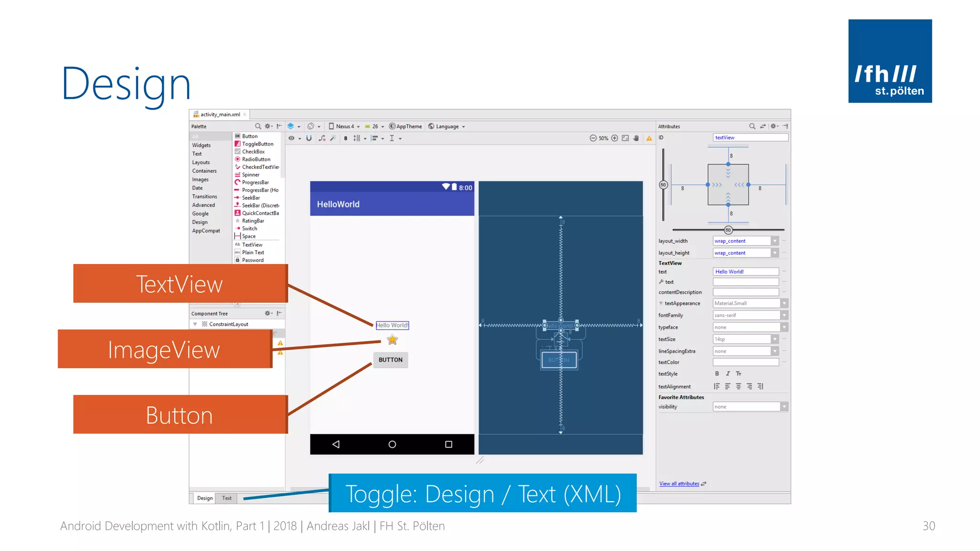Collapse the ConstraintLayout tree node

[195, 324]
